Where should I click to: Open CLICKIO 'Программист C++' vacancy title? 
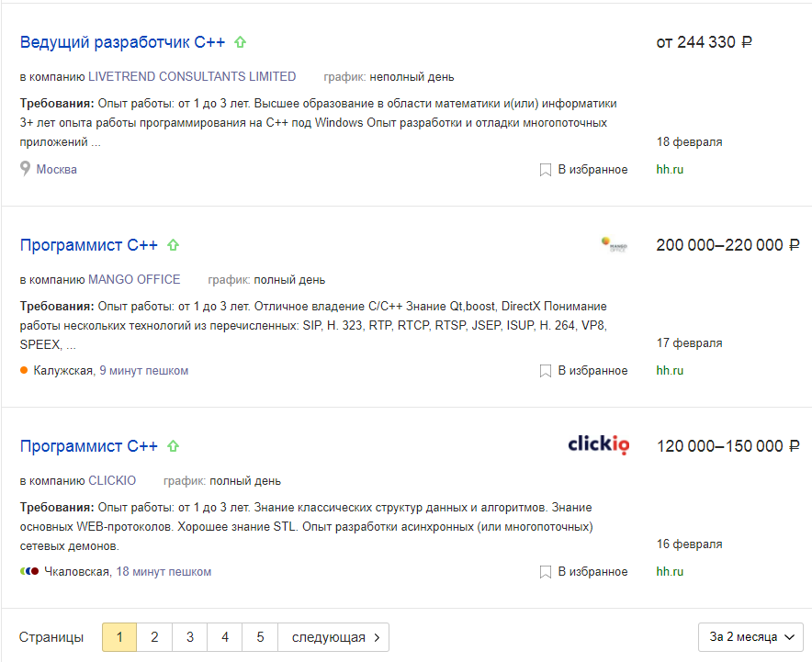(88, 446)
